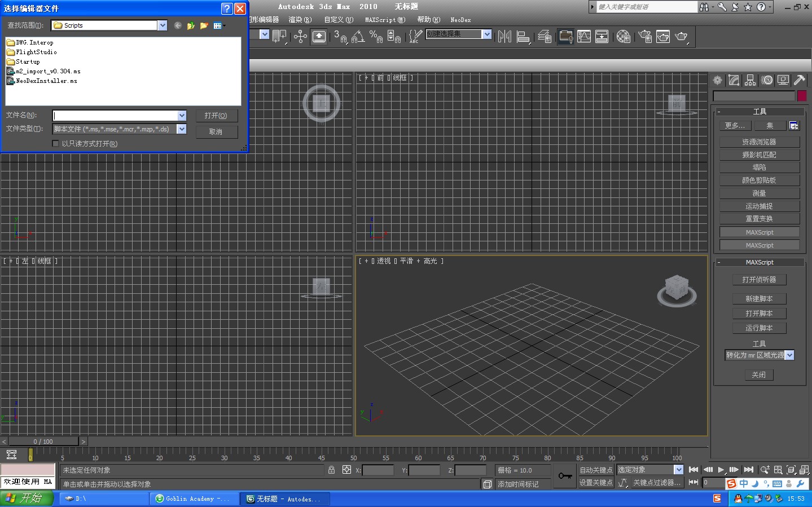Click the Open (打开) button in dialog
Image resolution: width=812 pixels, height=507 pixels.
[216, 116]
